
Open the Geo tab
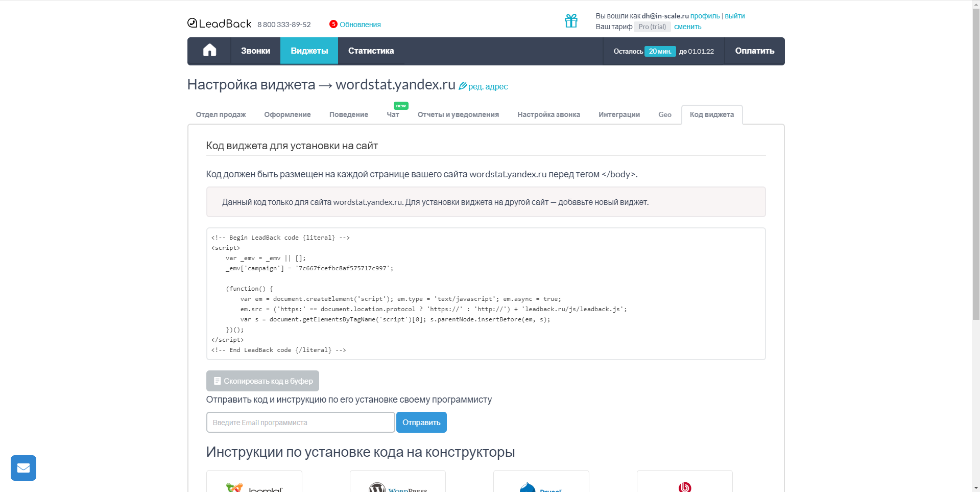point(665,114)
